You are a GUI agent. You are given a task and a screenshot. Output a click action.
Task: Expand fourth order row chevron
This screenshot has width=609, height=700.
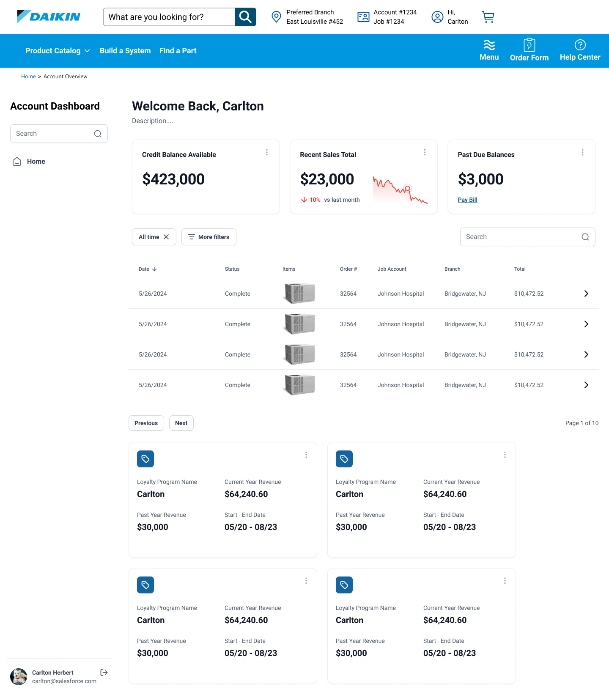click(x=586, y=385)
